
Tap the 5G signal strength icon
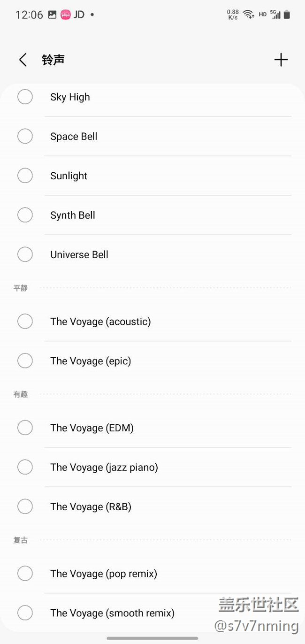tap(275, 15)
